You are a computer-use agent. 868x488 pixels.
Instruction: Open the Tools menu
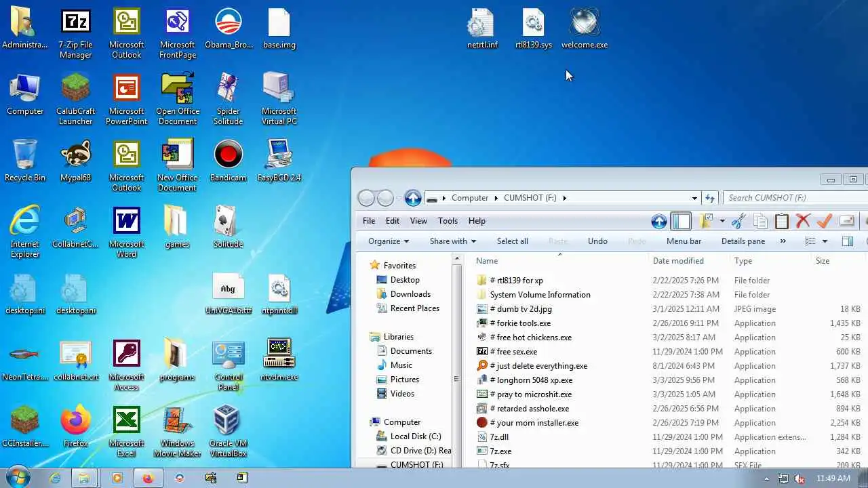[448, 221]
